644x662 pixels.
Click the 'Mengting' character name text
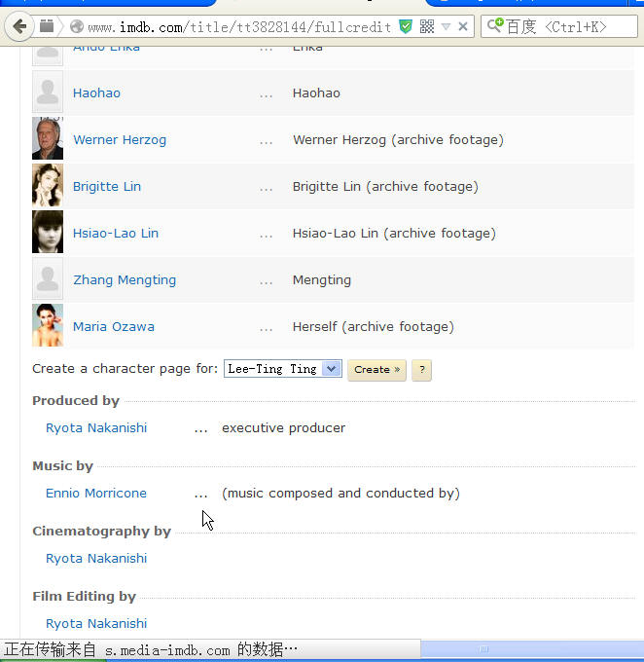tap(322, 280)
